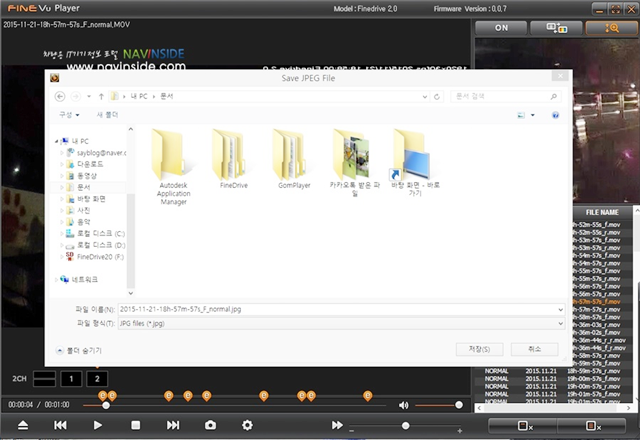
Task: Click the first event marker on the timeline
Action: [x=102, y=396]
